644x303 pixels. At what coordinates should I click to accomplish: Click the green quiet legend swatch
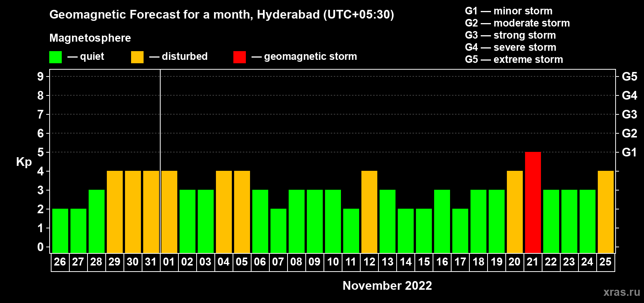55,57
